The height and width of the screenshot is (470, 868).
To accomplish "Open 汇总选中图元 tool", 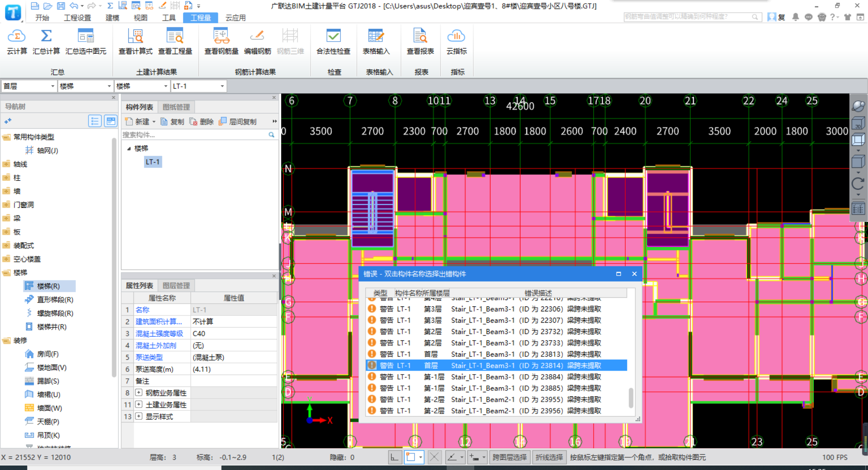I will pos(86,42).
